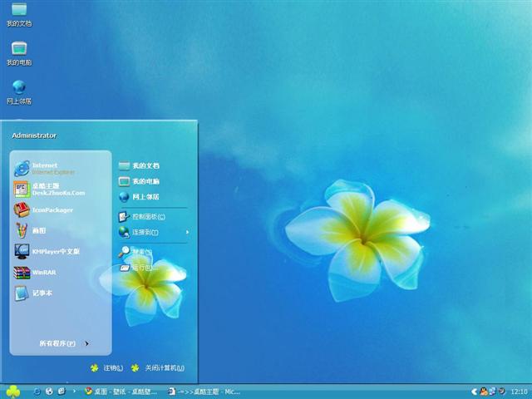
Task: Select the 我的文档 desktop icon
Action: point(19,15)
